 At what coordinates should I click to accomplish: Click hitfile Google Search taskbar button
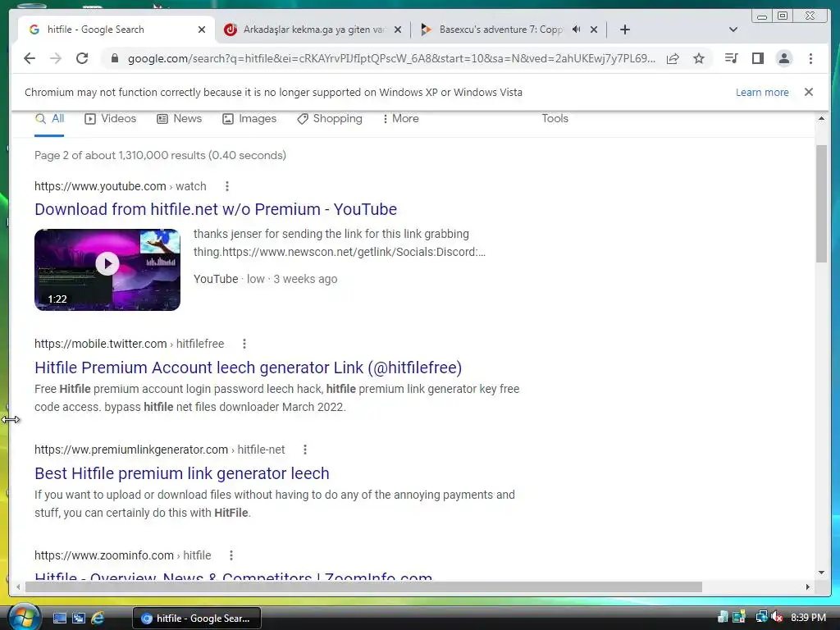pyautogui.click(x=196, y=619)
